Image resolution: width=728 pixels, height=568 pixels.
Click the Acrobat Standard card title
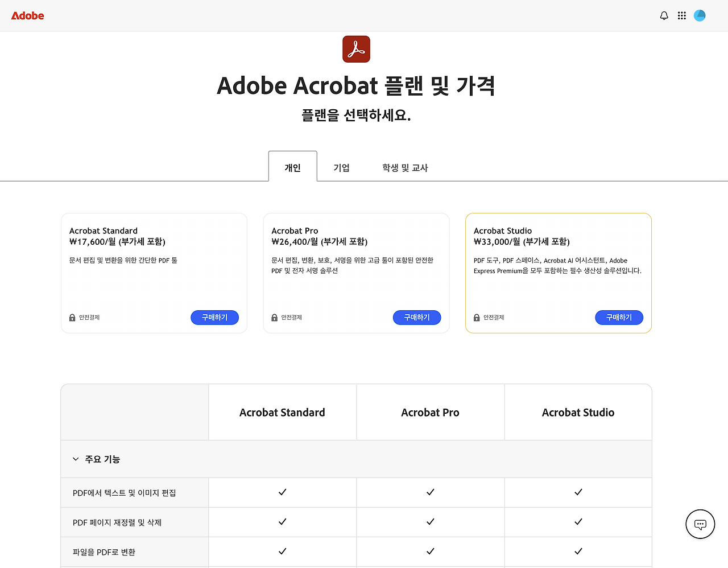pyautogui.click(x=104, y=231)
